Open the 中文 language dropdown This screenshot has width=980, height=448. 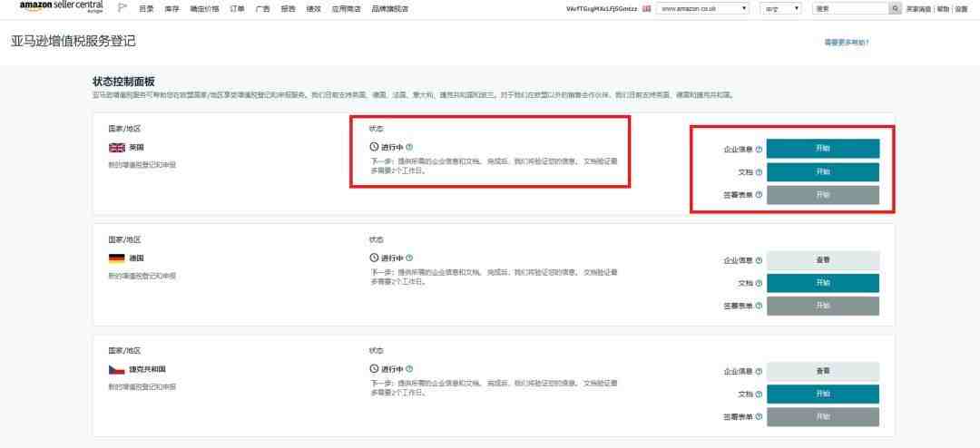tap(780, 9)
